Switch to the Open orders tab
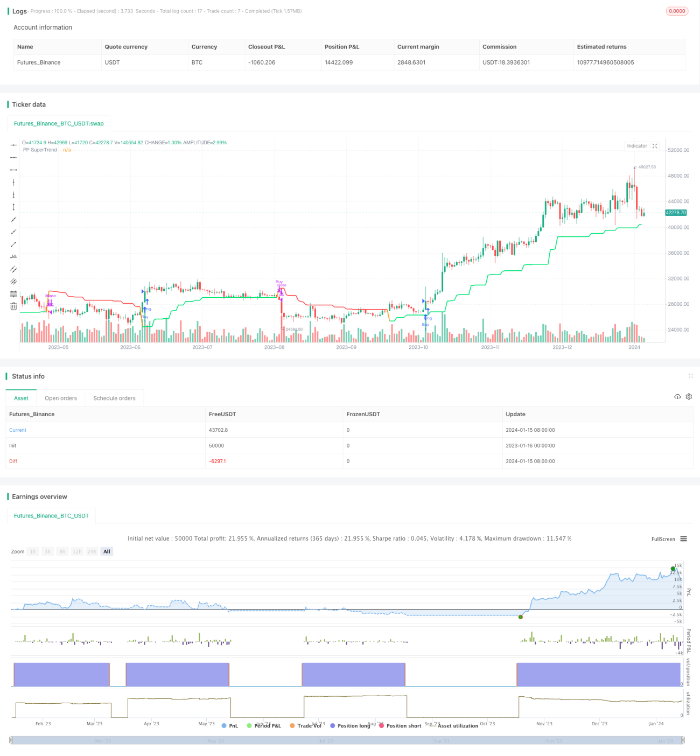 point(61,398)
